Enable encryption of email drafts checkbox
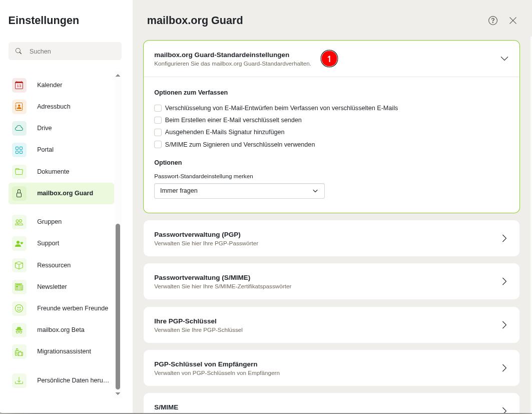 158,108
